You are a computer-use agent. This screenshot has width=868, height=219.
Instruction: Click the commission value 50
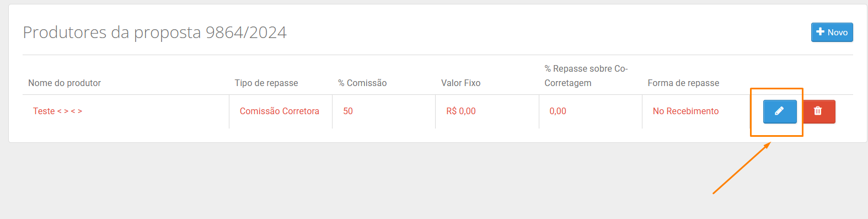(x=348, y=111)
